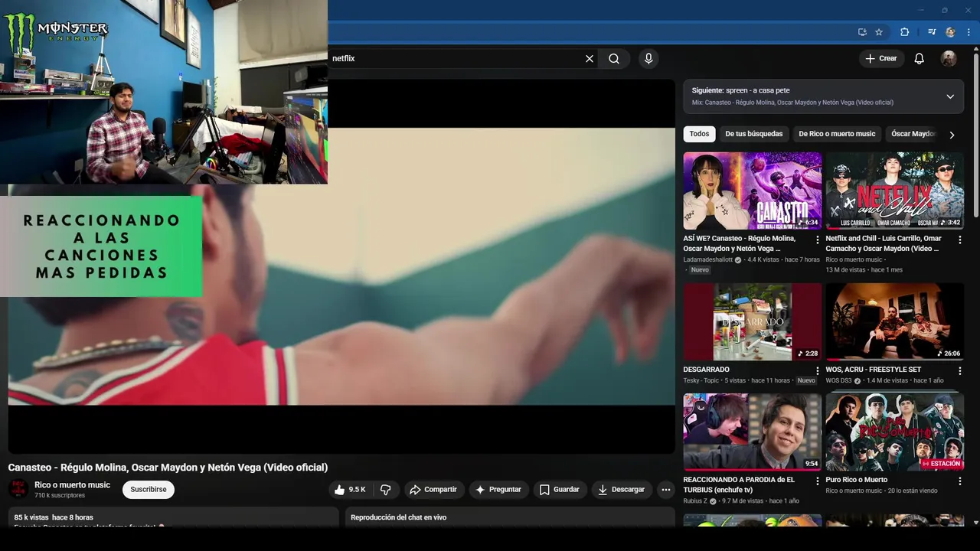Expand the Siguiente mix playlist panel
The height and width of the screenshot is (551, 980).
[950, 96]
